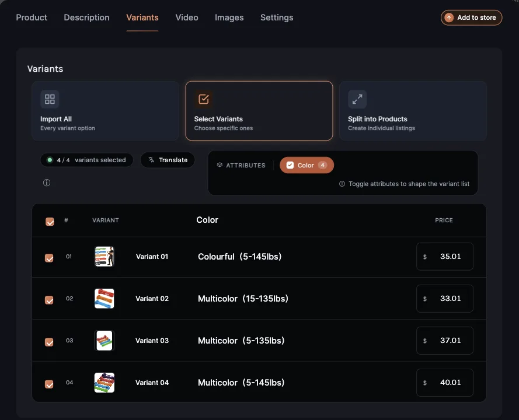519x420 pixels.
Task: Click the count badge 4 on Color chip
Action: tap(322, 165)
